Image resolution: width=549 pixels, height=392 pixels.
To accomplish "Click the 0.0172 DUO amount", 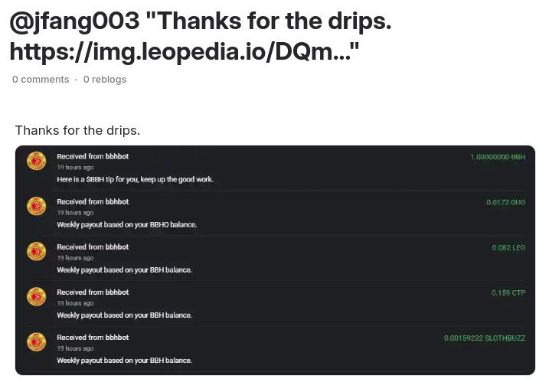I will point(505,202).
